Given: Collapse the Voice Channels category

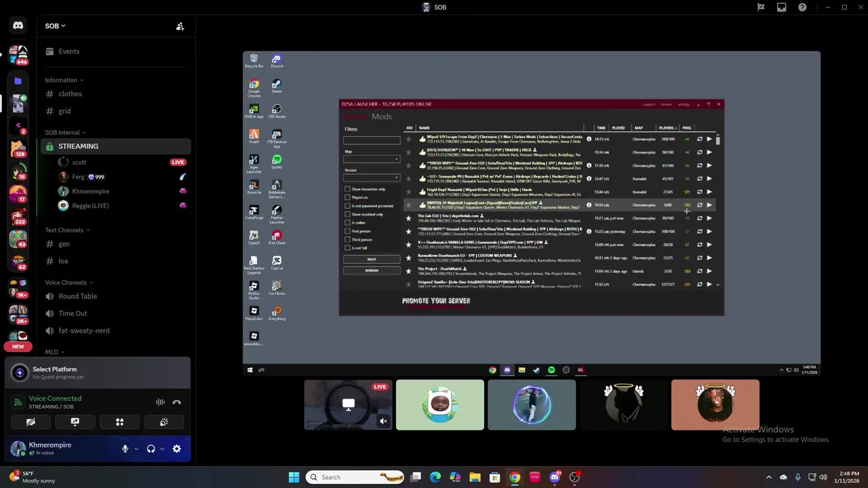Looking at the screenshot, I should point(68,282).
